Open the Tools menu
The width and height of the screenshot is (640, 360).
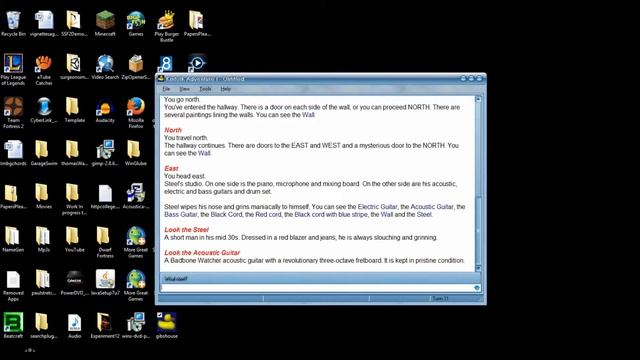205,89
